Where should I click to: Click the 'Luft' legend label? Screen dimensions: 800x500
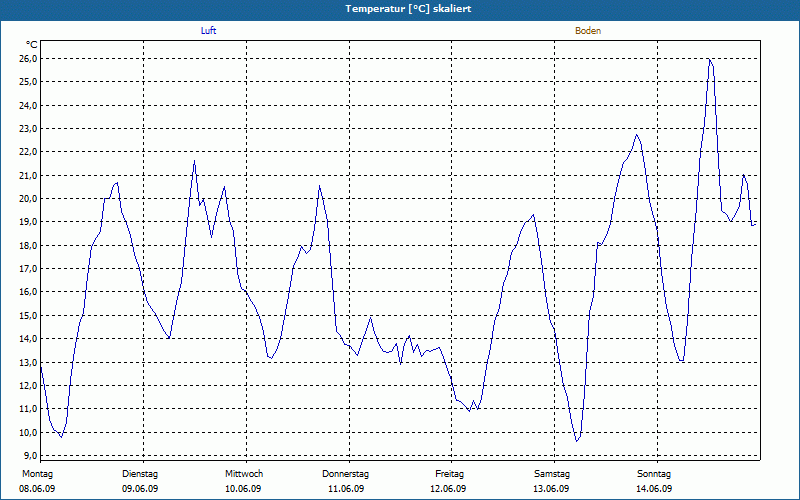tap(208, 31)
